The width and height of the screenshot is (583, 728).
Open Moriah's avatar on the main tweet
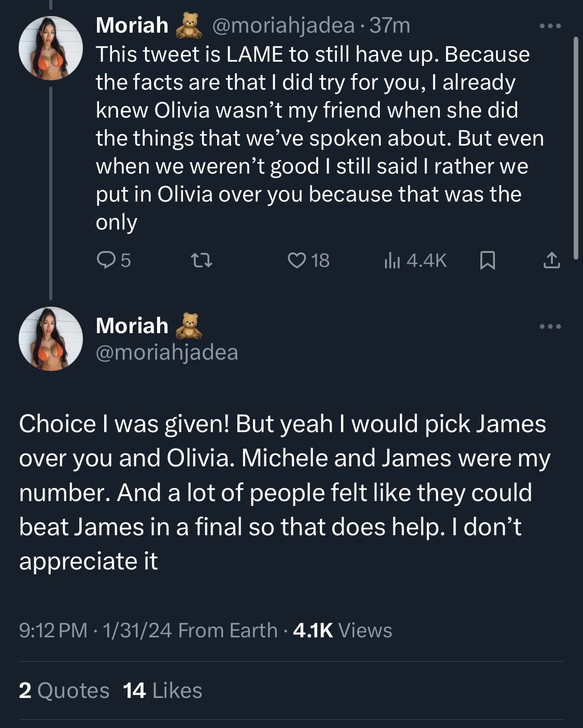click(51, 339)
